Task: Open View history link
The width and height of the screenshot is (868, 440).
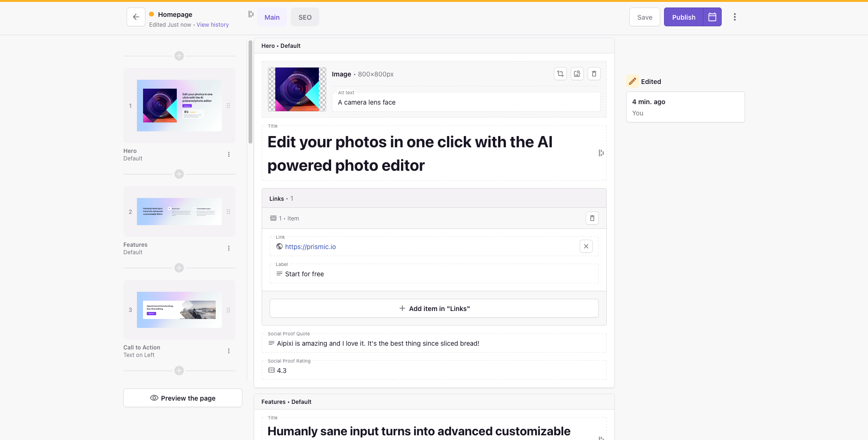Action: pyautogui.click(x=212, y=25)
